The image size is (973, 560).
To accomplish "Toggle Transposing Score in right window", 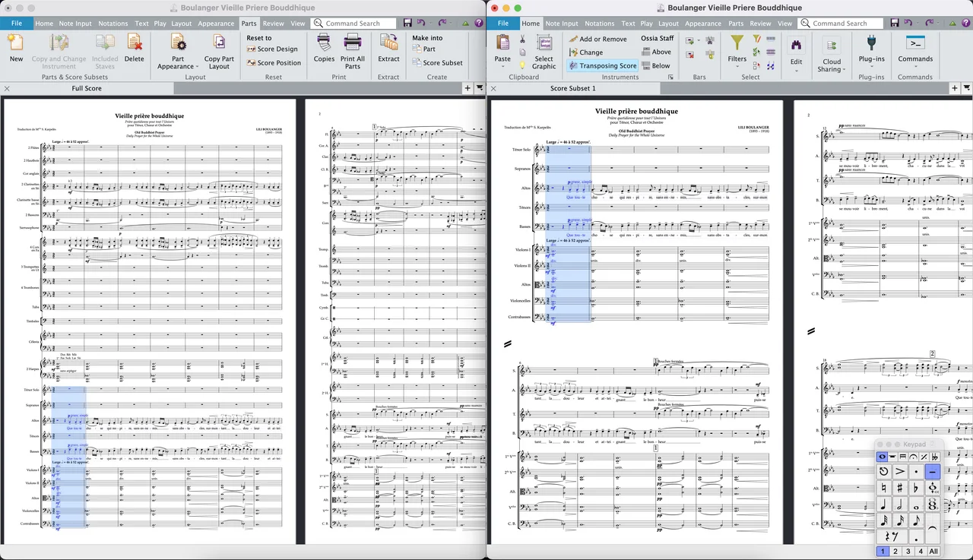I will tap(603, 66).
